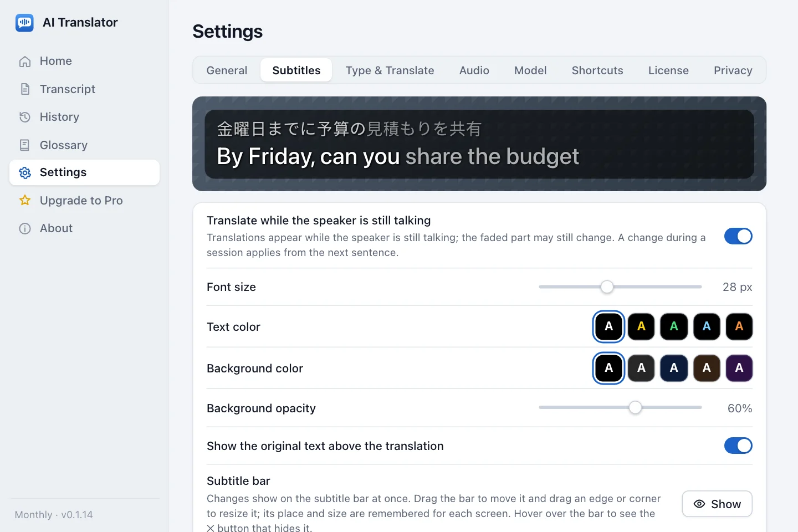This screenshot has width=798, height=532.
Task: Open the General settings tab
Action: (x=227, y=70)
